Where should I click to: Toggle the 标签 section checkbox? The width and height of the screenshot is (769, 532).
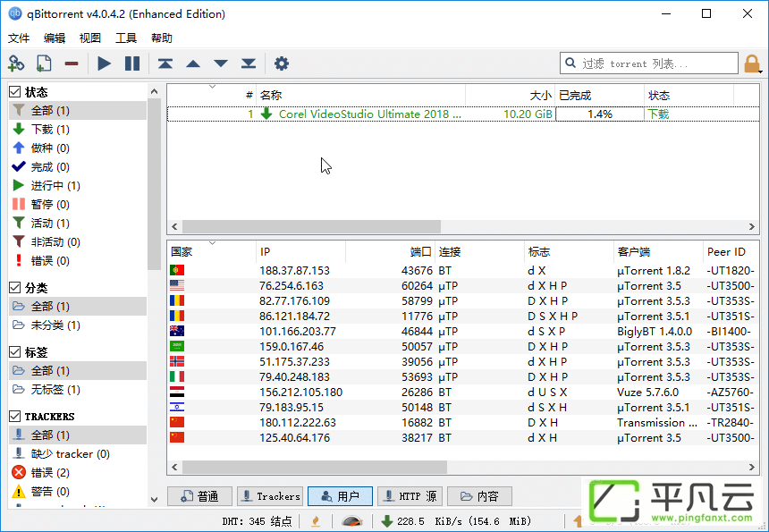15,351
